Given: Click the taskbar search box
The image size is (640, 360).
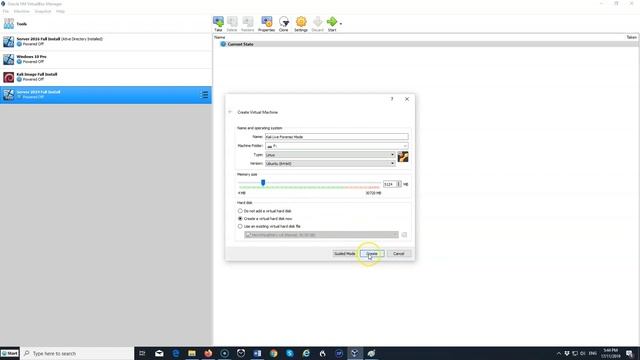Looking at the screenshot, I should point(77,353).
